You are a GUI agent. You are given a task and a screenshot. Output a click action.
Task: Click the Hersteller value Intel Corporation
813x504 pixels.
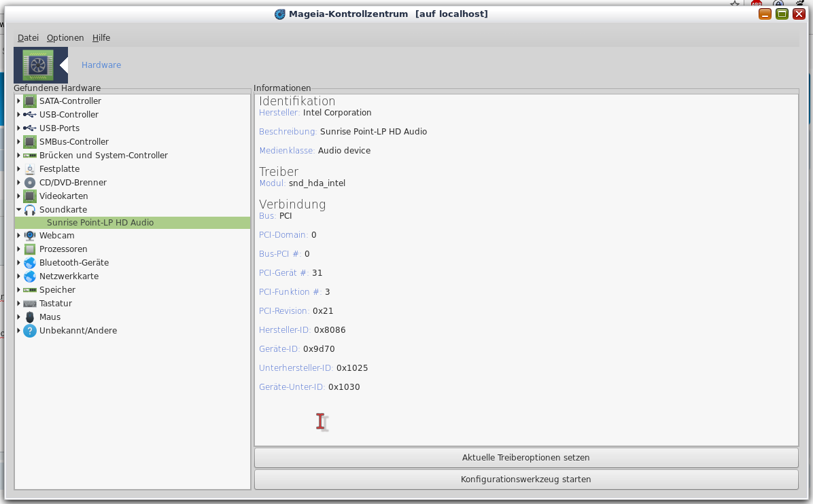(337, 113)
